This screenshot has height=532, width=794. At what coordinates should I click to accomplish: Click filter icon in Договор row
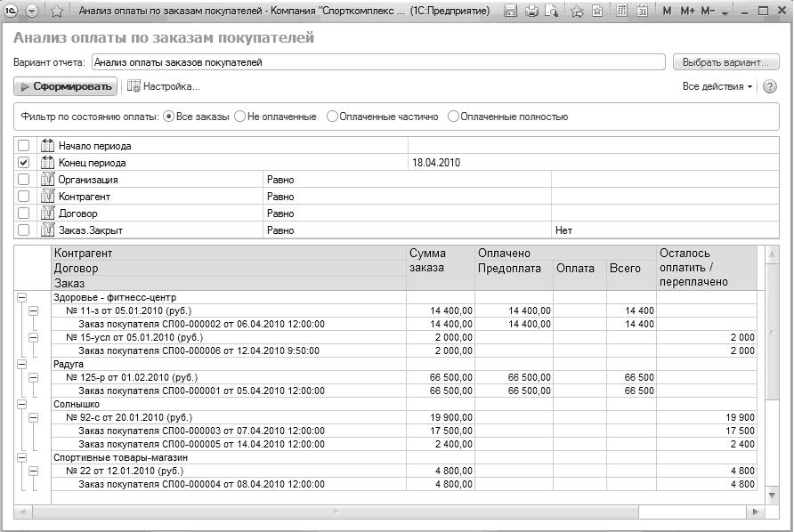(47, 214)
